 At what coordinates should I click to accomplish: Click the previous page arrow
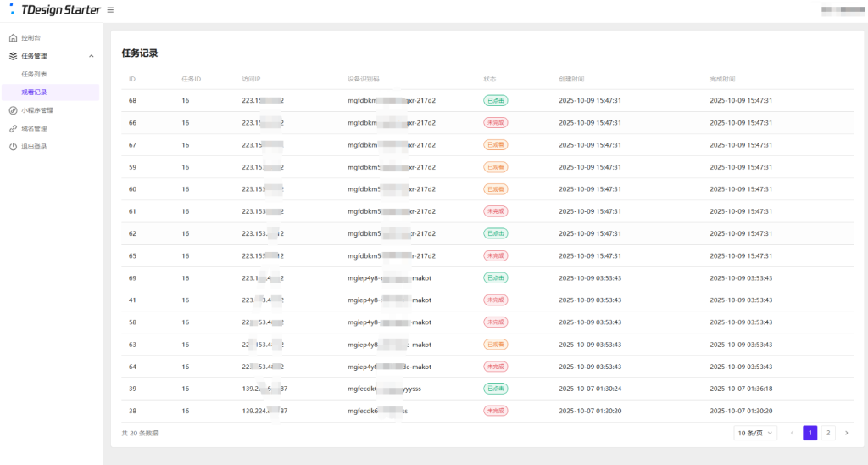(x=792, y=433)
